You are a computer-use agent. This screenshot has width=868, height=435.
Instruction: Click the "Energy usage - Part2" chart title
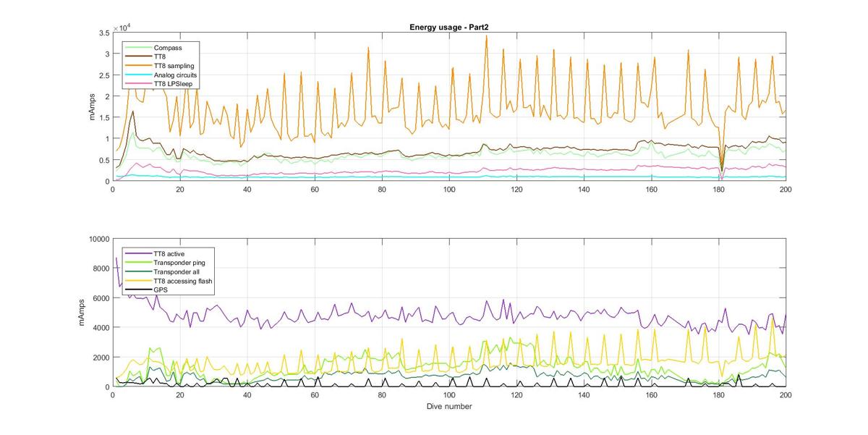click(x=449, y=28)
